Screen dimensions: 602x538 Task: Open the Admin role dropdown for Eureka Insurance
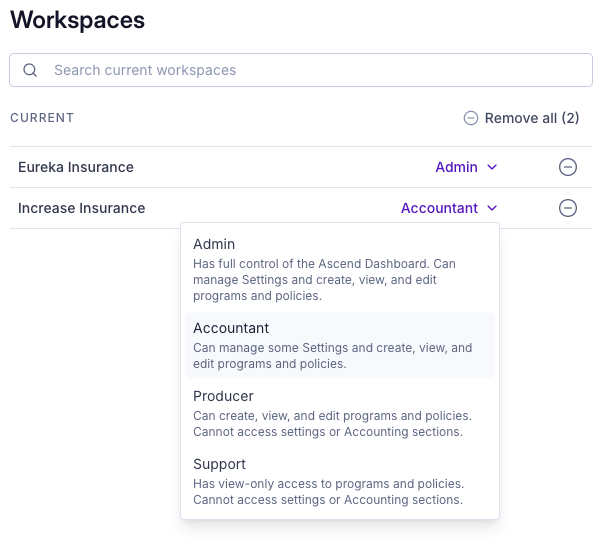pyautogui.click(x=466, y=167)
